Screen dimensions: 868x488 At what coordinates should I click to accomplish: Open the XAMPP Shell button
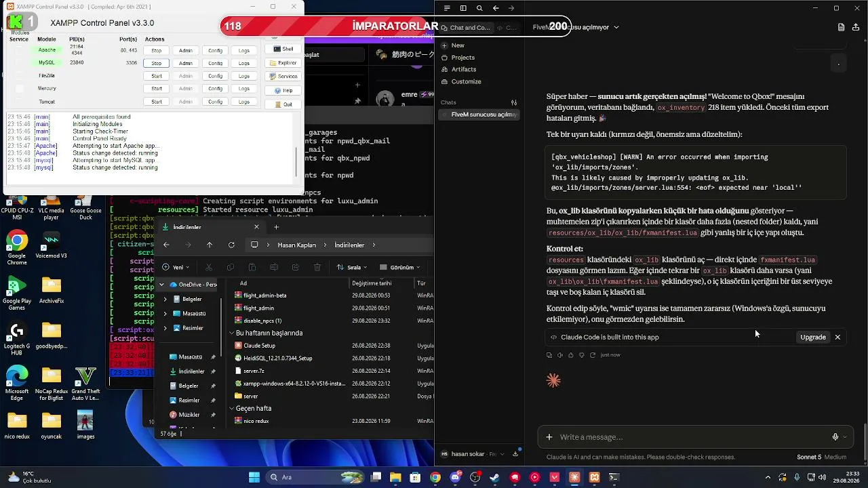(284, 49)
